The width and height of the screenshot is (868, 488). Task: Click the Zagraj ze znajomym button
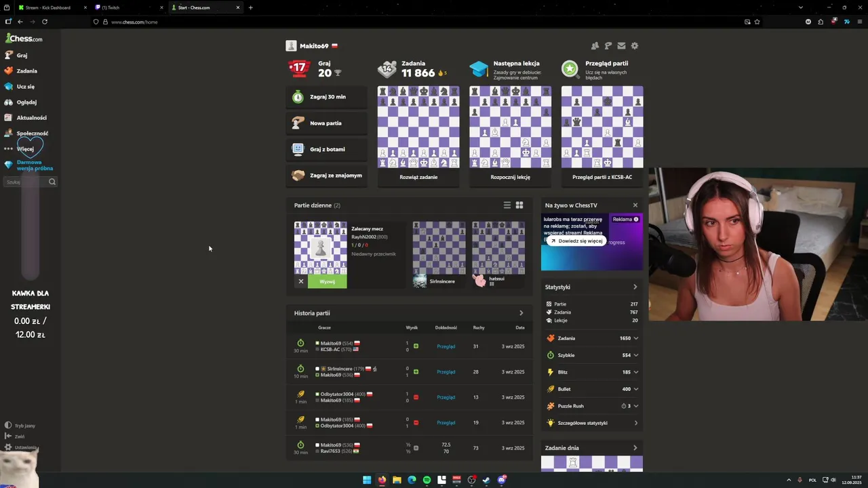click(327, 176)
